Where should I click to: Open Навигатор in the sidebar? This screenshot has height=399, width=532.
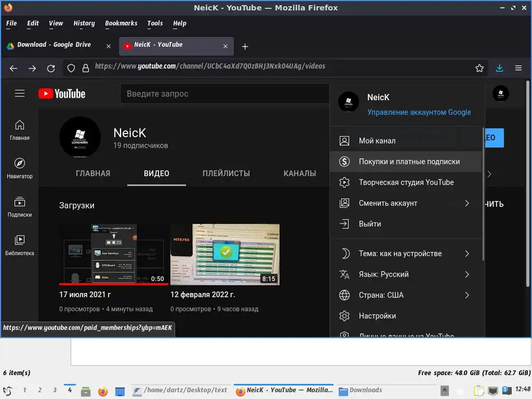pyautogui.click(x=20, y=169)
